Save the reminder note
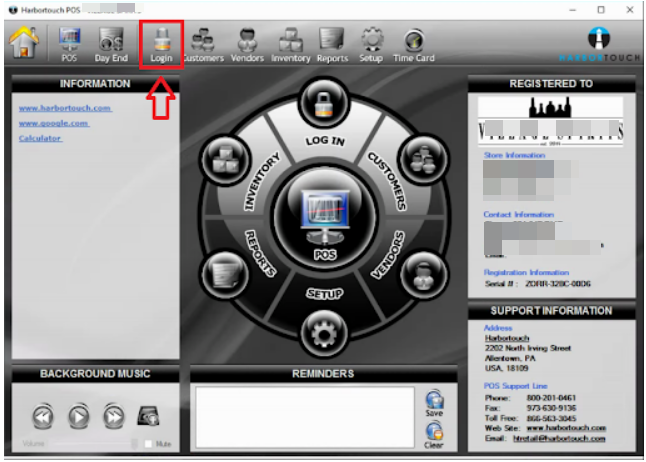Screen dimensions: 646x462 [434, 403]
